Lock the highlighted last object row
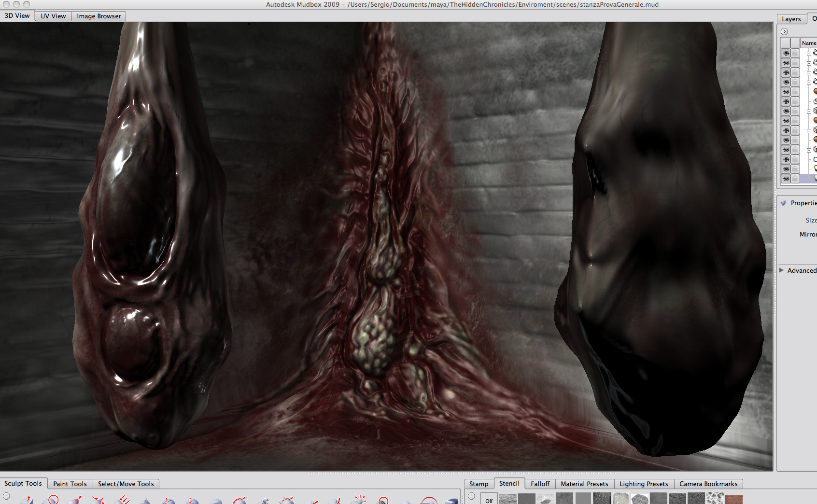 click(x=795, y=179)
